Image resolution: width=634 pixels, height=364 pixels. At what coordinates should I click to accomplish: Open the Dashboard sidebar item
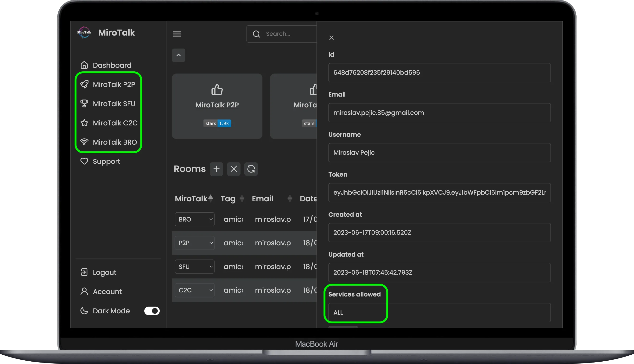coord(106,65)
